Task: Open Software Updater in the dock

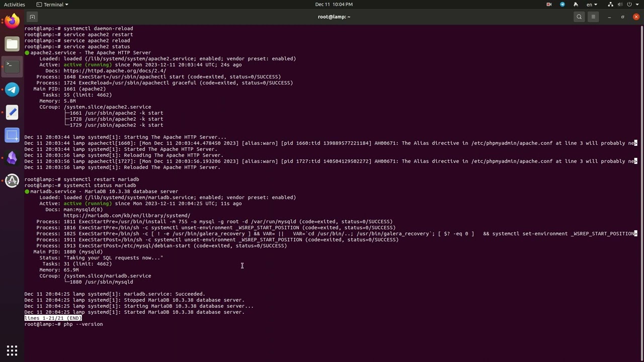Action: coord(12,180)
